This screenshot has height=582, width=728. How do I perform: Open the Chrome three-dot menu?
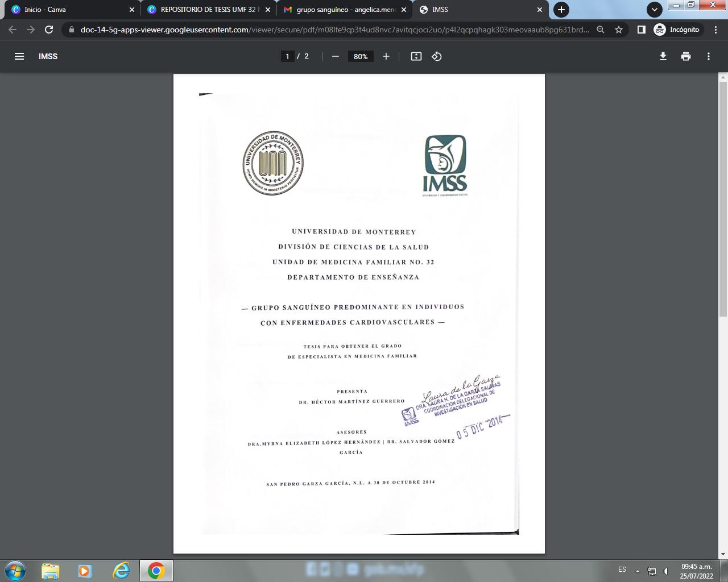[715, 30]
